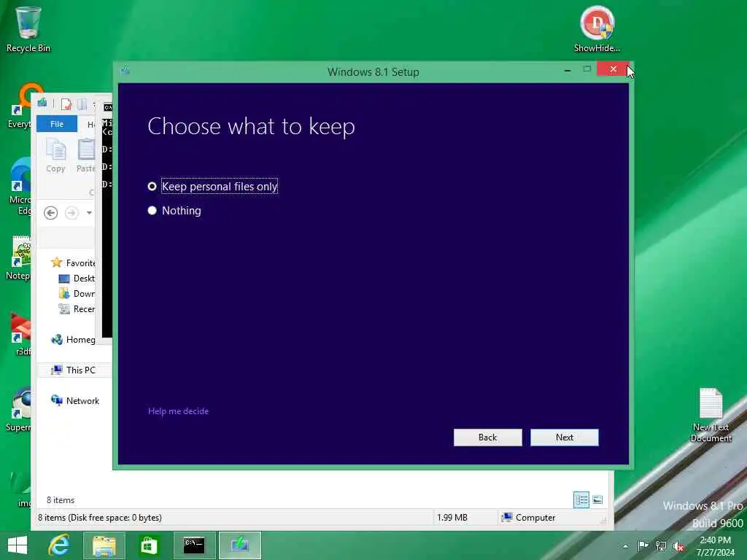Click the muted volume icon in tray

click(x=678, y=546)
